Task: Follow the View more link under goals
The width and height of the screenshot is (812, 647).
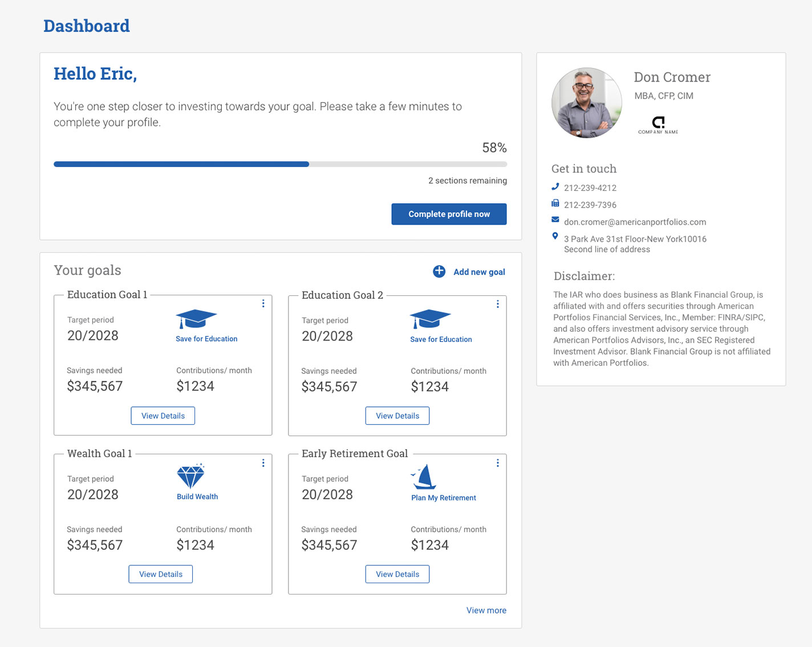Action: (486, 610)
